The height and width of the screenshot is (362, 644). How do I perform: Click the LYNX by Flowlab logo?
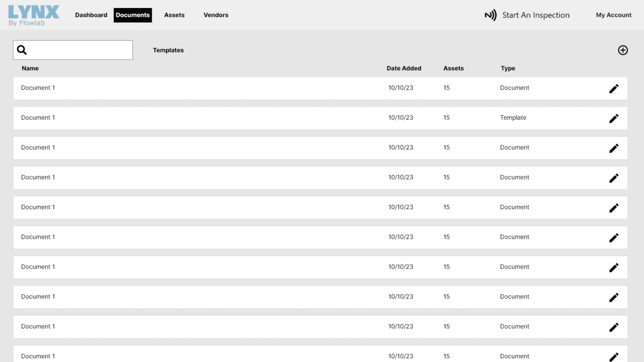point(34,15)
